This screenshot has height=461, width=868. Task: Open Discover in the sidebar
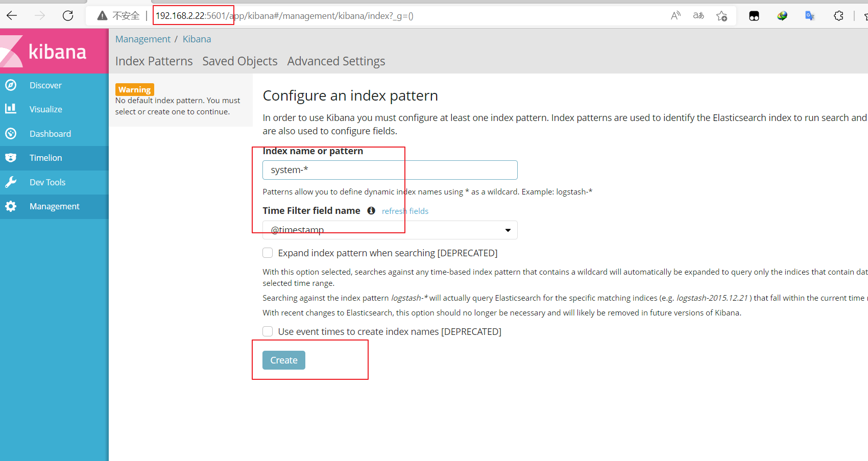(45, 85)
